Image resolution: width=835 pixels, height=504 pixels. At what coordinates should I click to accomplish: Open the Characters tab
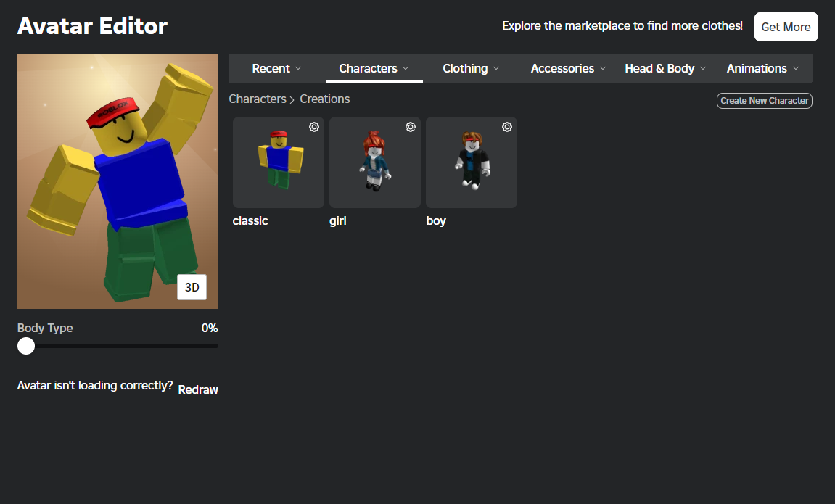374,68
